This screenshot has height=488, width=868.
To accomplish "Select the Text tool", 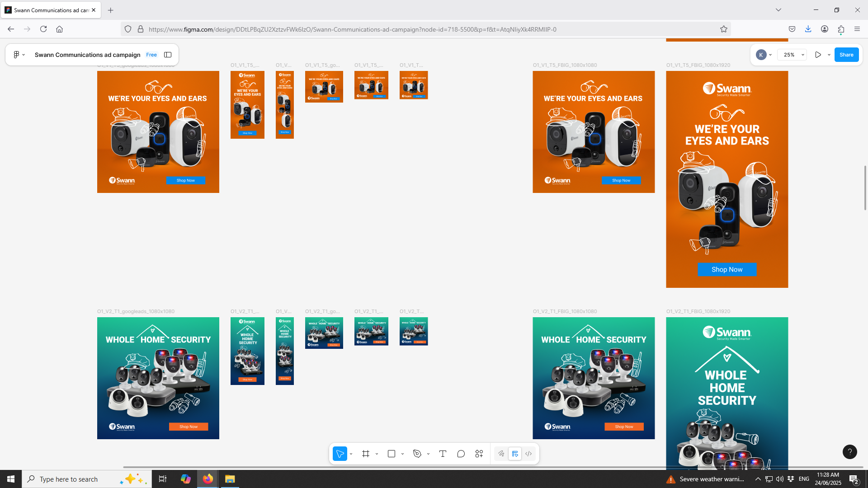I will (443, 454).
